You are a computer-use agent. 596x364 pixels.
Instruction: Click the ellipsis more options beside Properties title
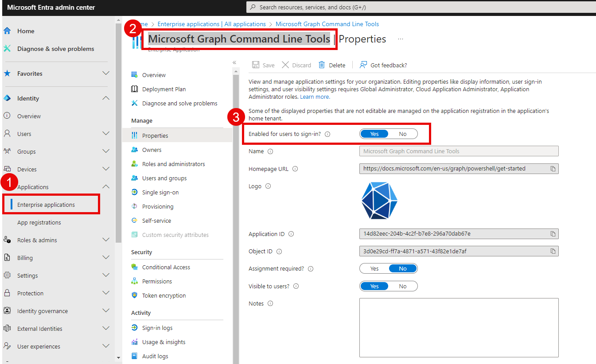(401, 39)
